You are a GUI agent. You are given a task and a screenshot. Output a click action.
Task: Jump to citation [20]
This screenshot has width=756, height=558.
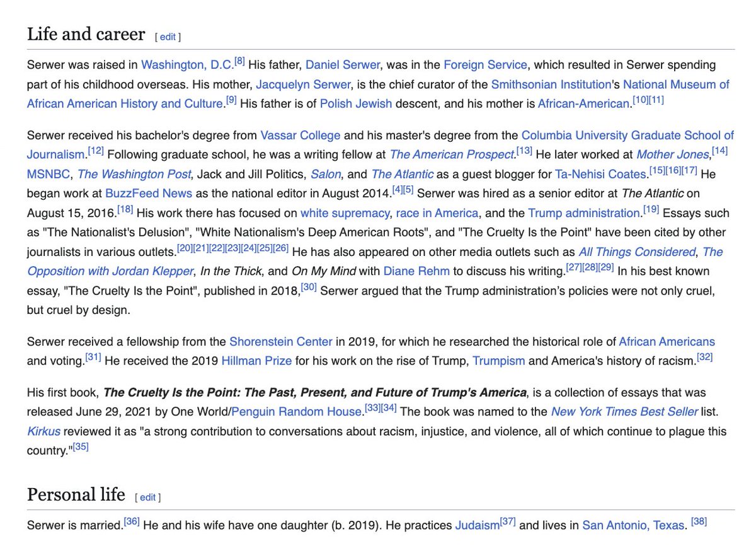tap(185, 248)
